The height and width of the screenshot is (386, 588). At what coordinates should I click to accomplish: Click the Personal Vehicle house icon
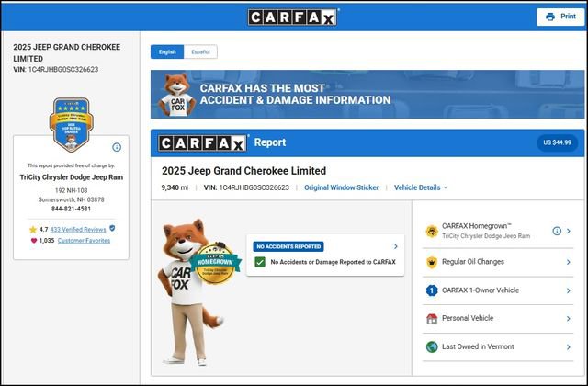432,319
